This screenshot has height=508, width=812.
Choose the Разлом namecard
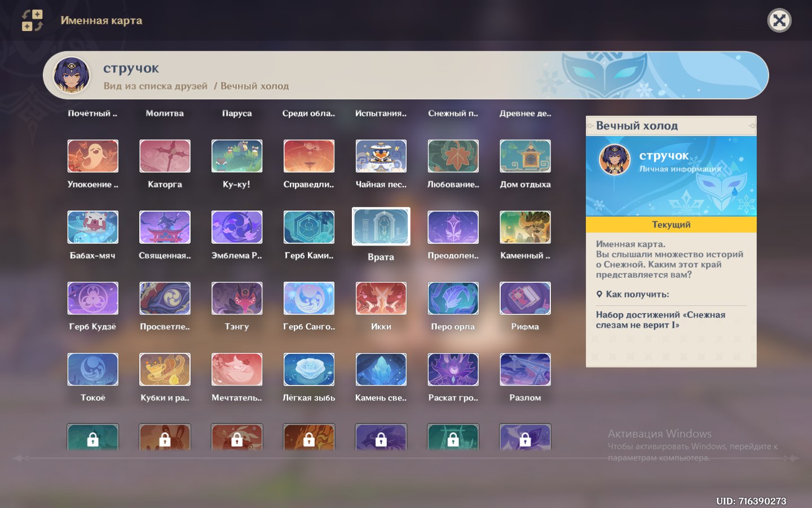526,370
